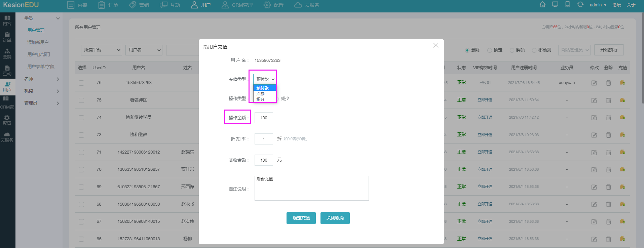Click recharge icon for user 74 row
644x248 pixels.
(x=622, y=117)
